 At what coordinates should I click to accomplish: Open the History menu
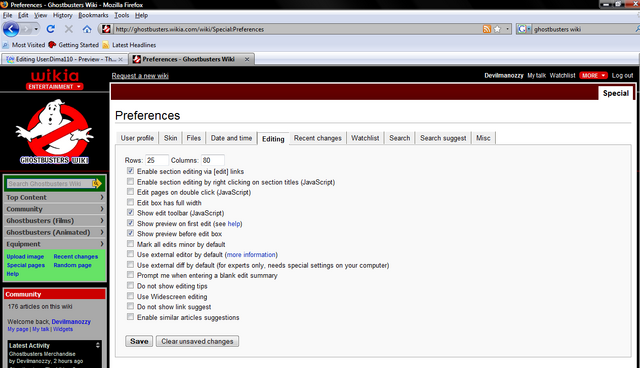[62, 15]
